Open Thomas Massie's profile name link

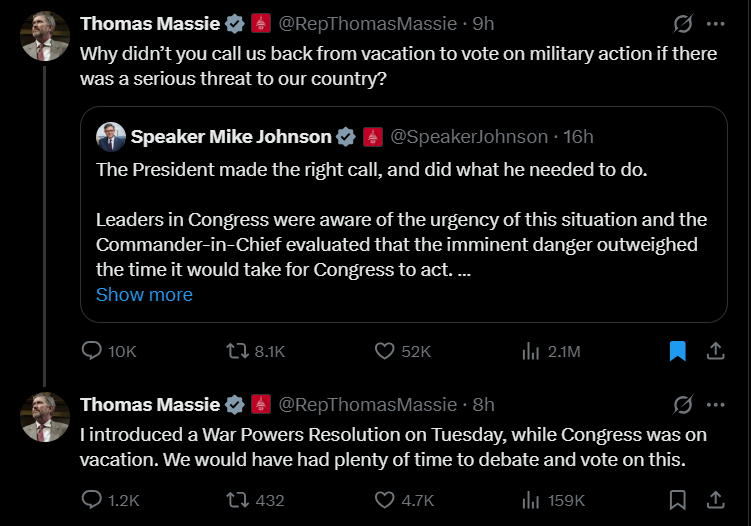point(149,23)
